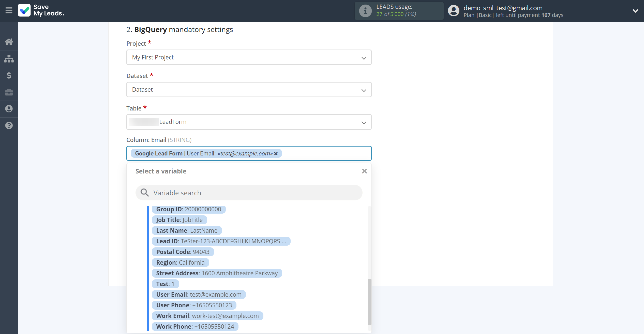Select the Street Address variable
The width and height of the screenshot is (644, 334).
[217, 273]
